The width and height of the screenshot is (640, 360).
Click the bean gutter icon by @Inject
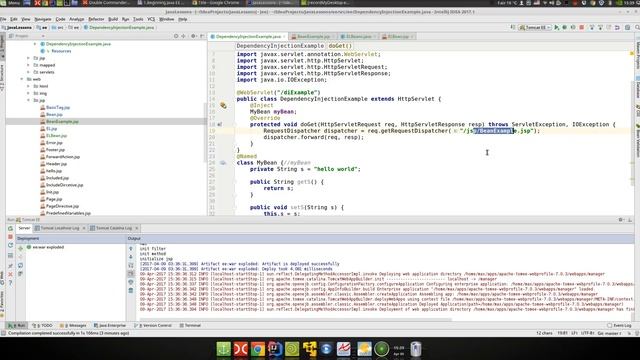click(223, 106)
